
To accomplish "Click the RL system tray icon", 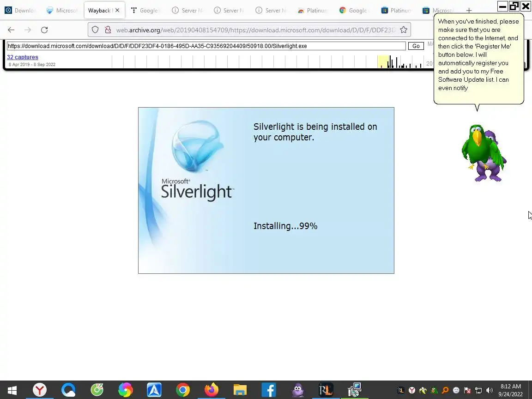I will pyautogui.click(x=401, y=390).
